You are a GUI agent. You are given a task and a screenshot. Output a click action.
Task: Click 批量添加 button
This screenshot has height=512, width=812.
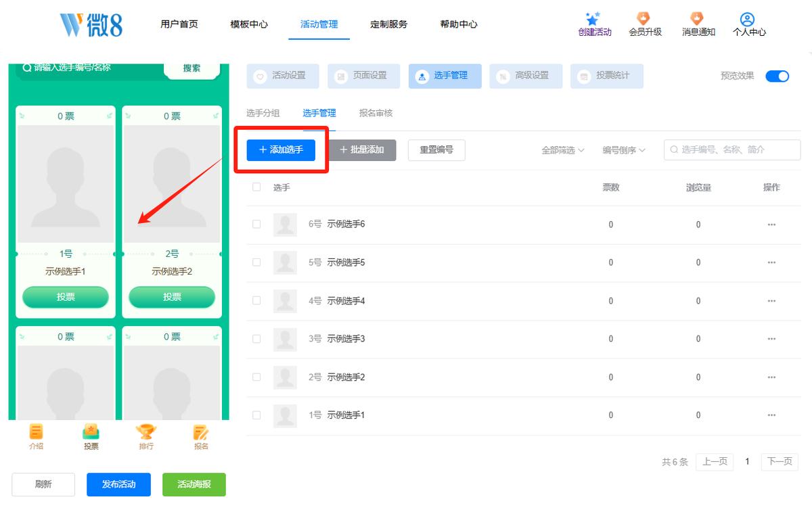tap(362, 150)
